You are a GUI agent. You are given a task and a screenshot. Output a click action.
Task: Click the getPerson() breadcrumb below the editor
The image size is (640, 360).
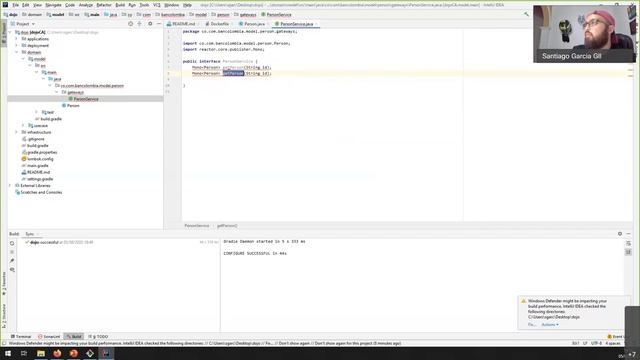227,226
